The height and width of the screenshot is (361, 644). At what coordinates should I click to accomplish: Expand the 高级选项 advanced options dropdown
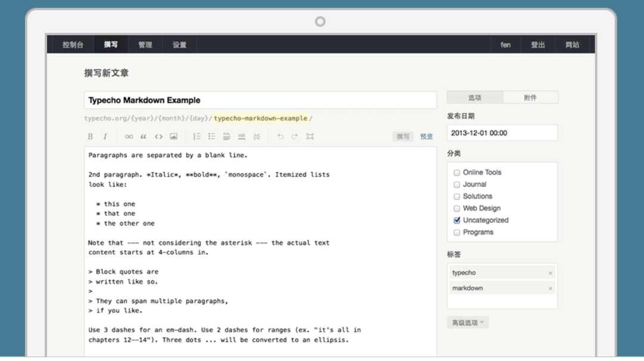468,323
